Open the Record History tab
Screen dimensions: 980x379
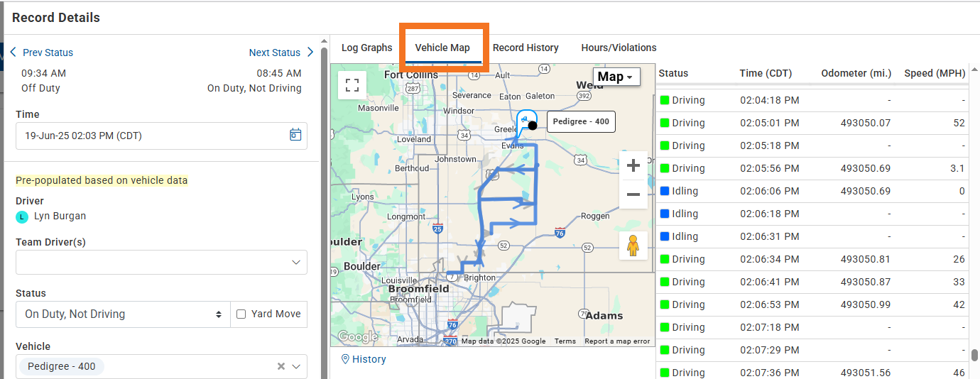[526, 48]
